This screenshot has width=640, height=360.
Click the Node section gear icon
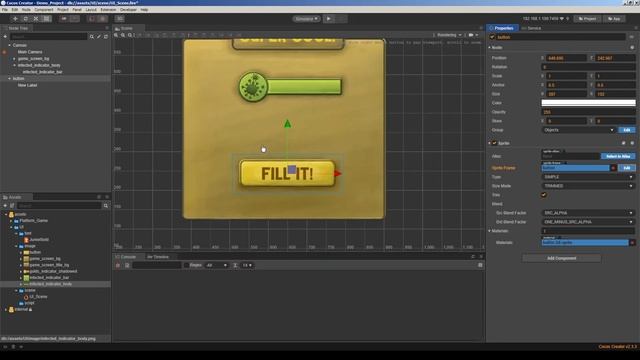[x=632, y=48]
